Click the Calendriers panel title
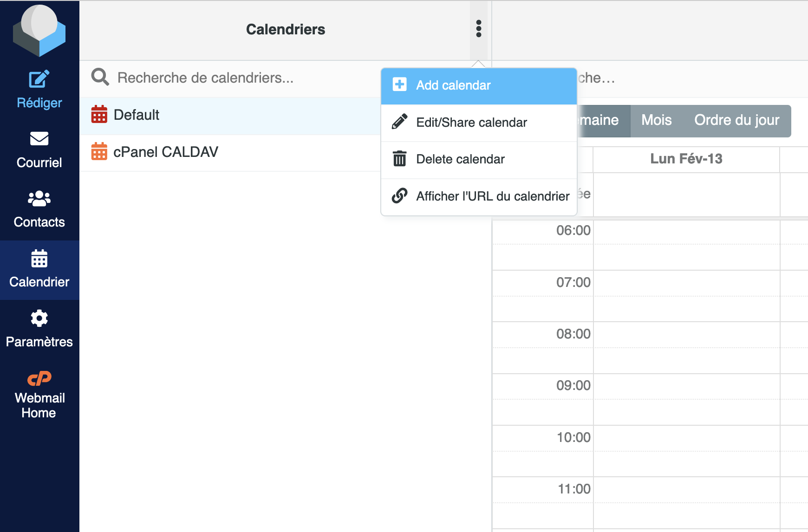Viewport: 808px width, 532px height. pos(286,30)
